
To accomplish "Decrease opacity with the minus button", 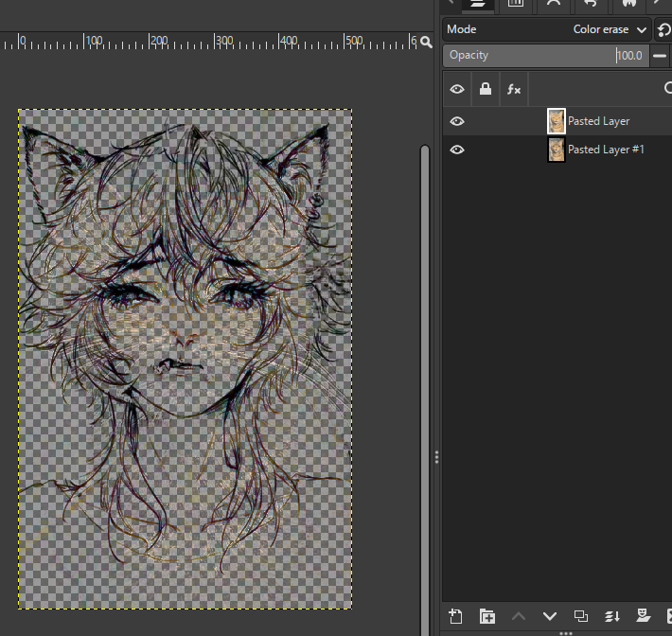I will pos(659,56).
